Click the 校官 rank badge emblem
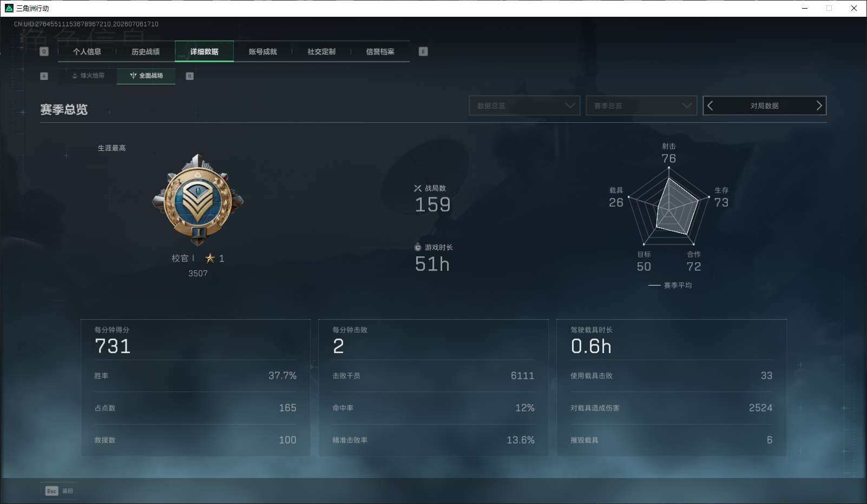The height and width of the screenshot is (504, 867). tap(198, 200)
